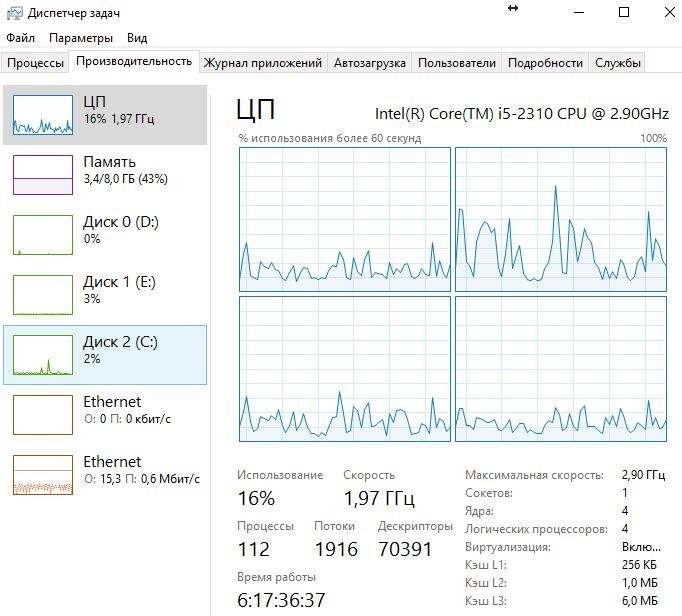Click '% использования более 60 секунд' label
The width and height of the screenshot is (682, 616).
[x=330, y=138]
